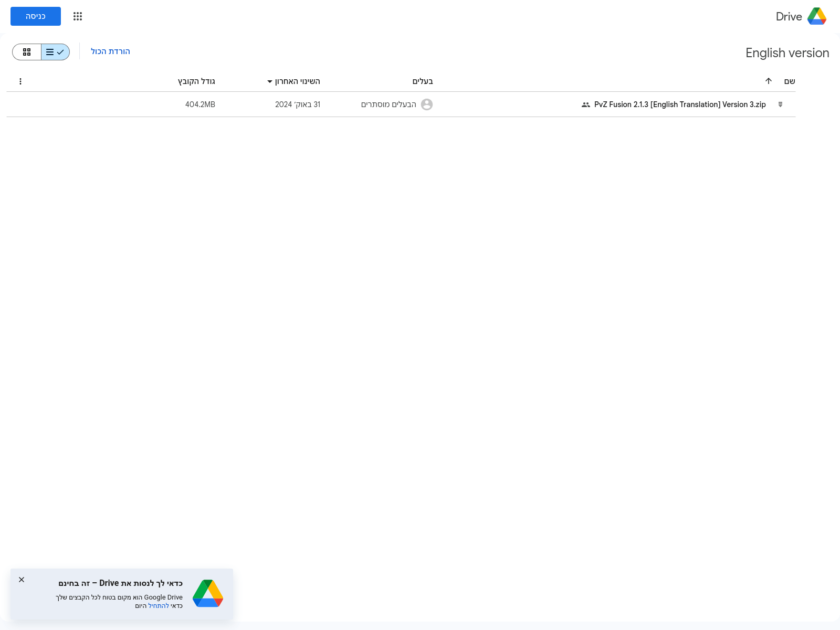Image resolution: width=840 pixels, height=630 pixels.
Task: Click the get started link in banner
Action: click(159, 606)
